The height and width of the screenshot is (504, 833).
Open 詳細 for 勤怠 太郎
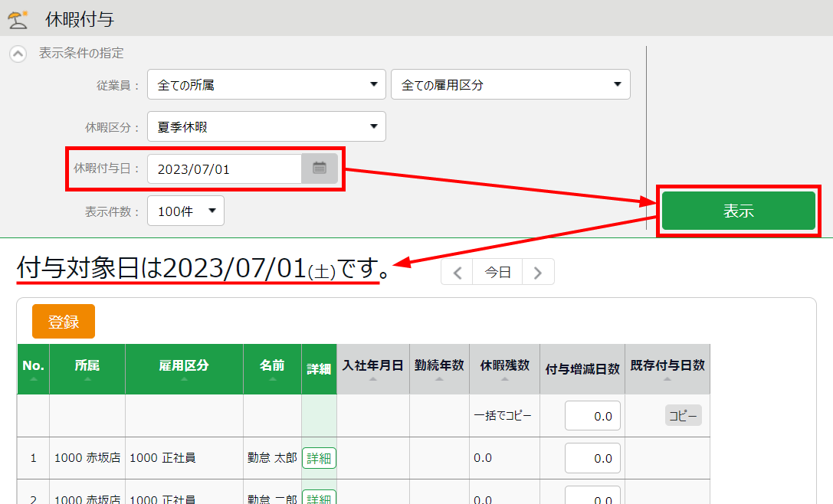click(x=319, y=458)
